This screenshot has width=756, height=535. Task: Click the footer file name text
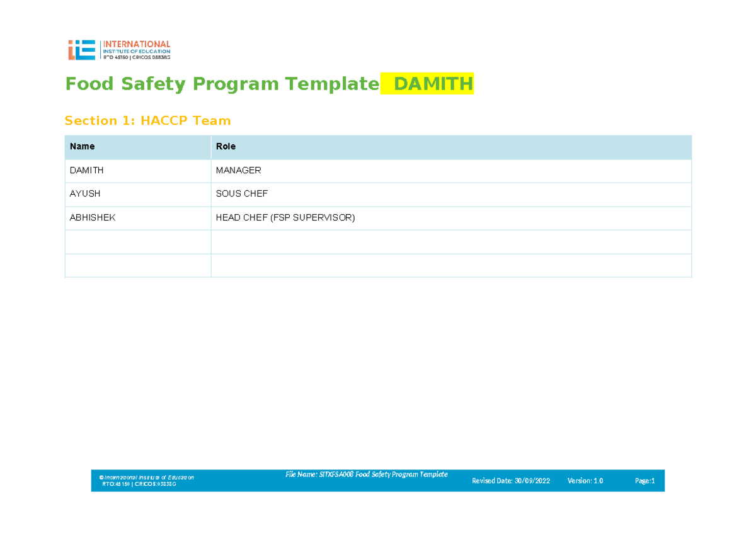367,475
